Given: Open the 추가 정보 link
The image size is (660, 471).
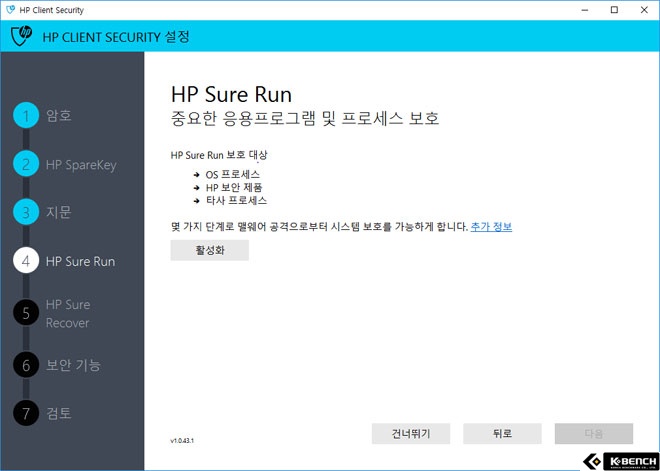Looking at the screenshot, I should (491, 227).
